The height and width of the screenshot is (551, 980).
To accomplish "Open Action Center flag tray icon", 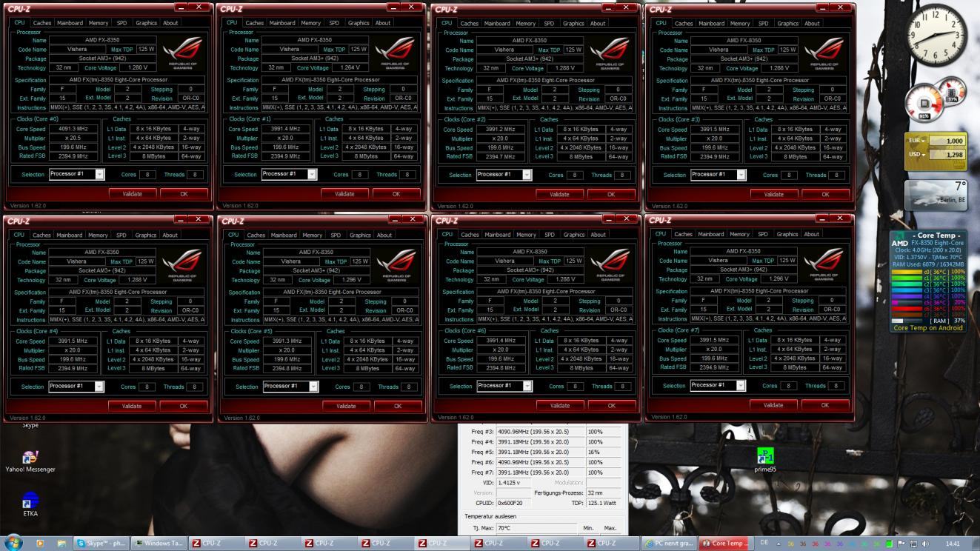I will pos(901,543).
